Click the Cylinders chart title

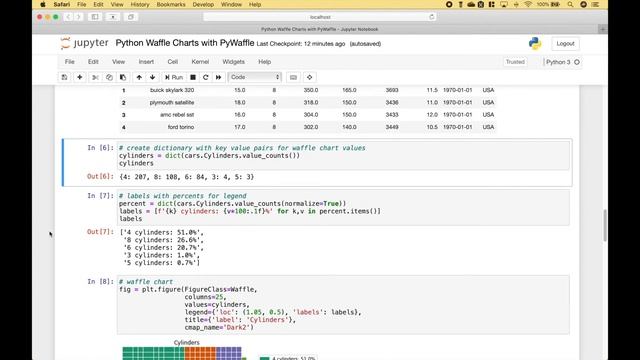point(187,342)
